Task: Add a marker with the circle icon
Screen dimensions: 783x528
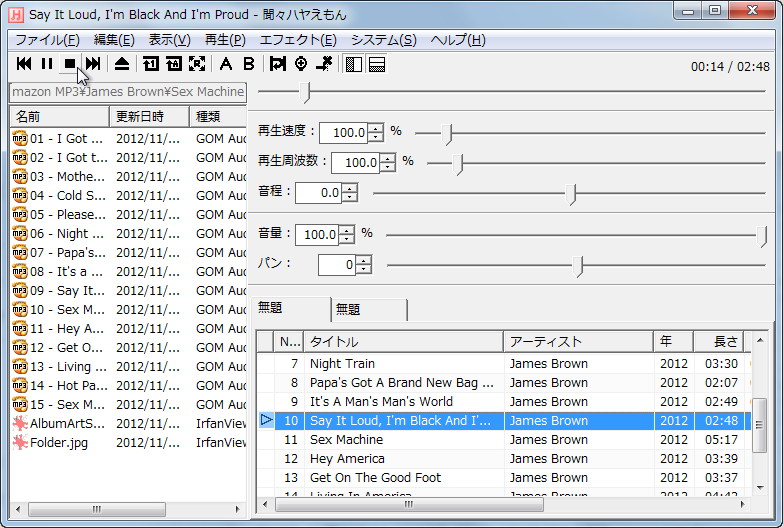Action: pyautogui.click(x=301, y=63)
